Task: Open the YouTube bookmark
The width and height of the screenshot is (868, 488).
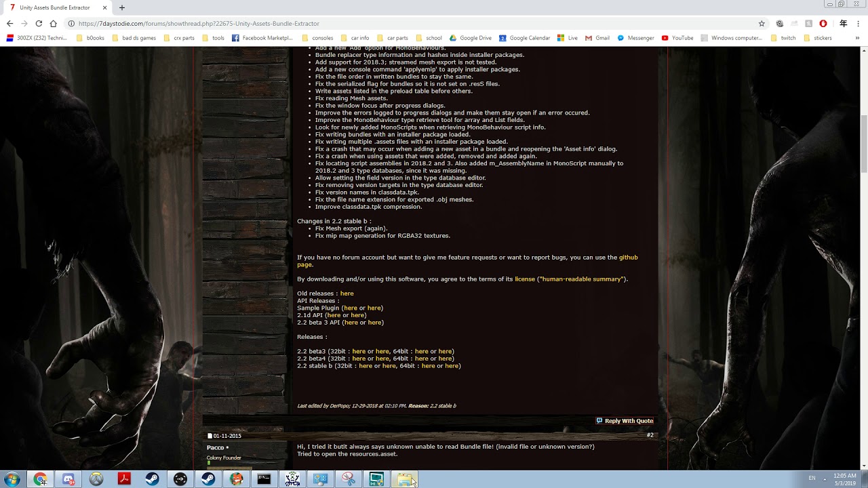Action: pos(677,38)
